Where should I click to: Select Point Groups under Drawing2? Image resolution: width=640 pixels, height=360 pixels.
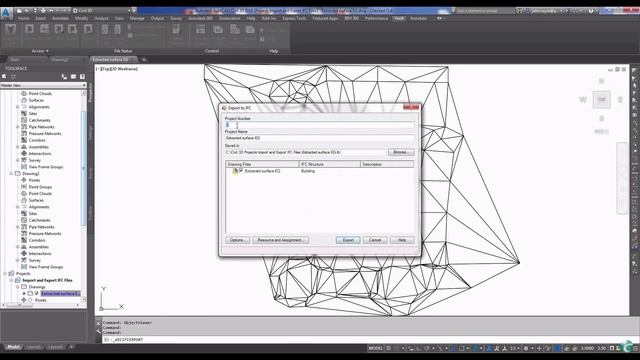click(x=40, y=187)
